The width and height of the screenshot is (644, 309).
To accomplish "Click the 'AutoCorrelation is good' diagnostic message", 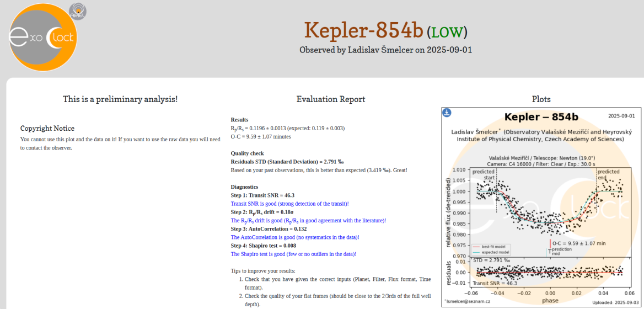I will point(294,237).
